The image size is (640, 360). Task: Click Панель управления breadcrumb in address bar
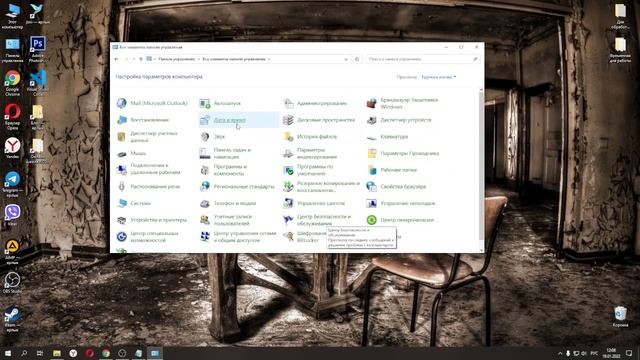(x=177, y=59)
